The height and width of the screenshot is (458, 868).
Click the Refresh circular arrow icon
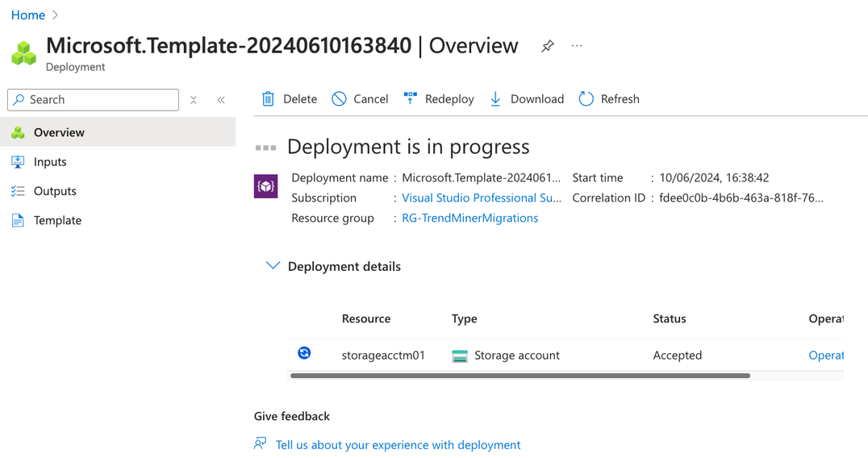586,99
